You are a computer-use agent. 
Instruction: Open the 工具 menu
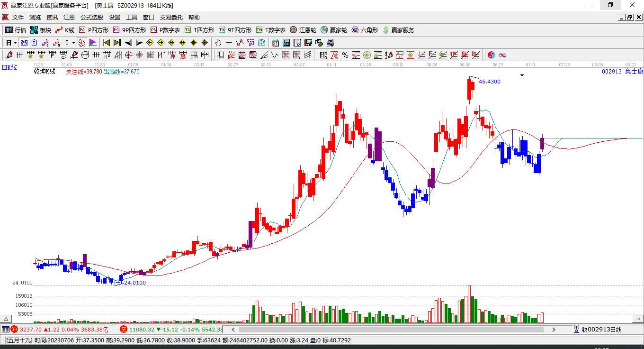click(132, 18)
